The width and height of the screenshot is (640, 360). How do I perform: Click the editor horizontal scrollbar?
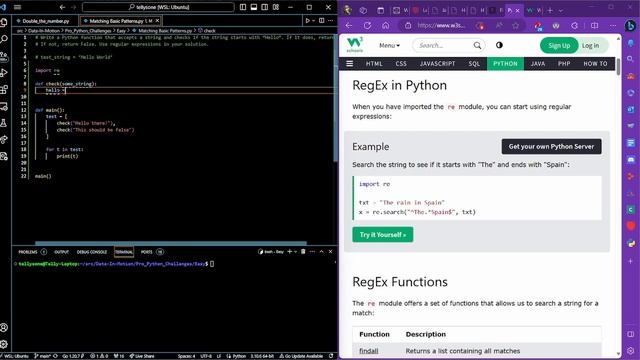tap(171, 243)
